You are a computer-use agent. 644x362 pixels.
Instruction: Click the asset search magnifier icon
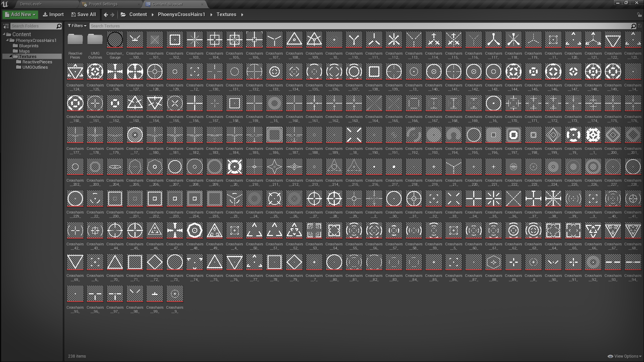tap(633, 26)
